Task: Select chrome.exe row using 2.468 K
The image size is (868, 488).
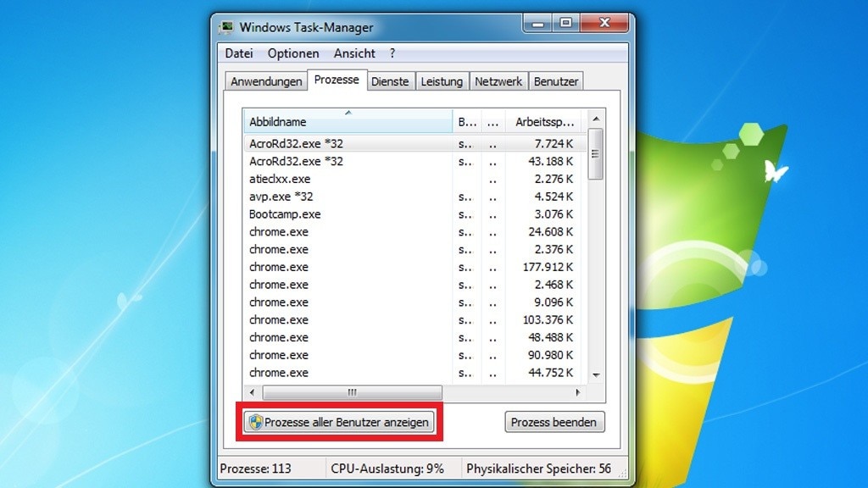Action: click(414, 285)
